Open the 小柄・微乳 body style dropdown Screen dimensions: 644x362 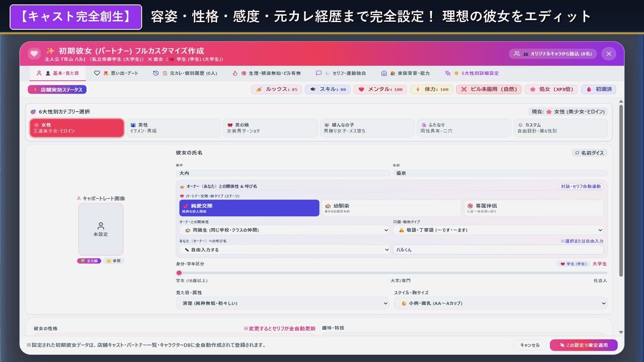coord(500,303)
